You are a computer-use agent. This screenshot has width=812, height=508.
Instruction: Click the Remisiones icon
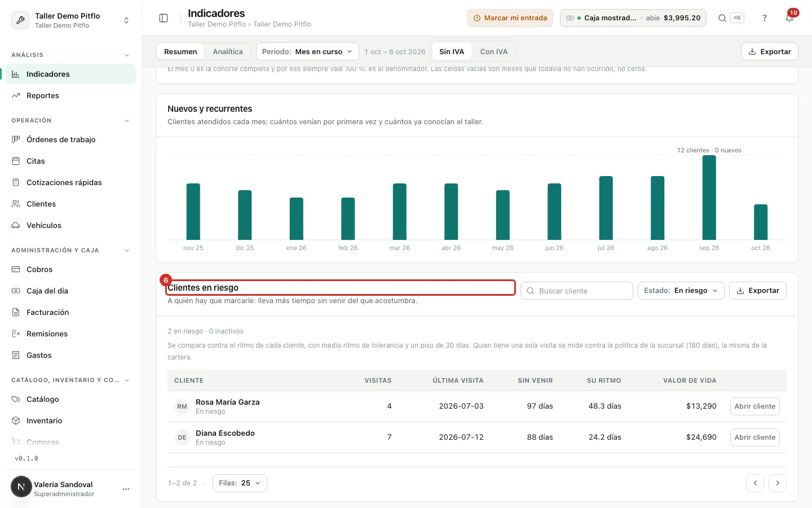point(16,334)
